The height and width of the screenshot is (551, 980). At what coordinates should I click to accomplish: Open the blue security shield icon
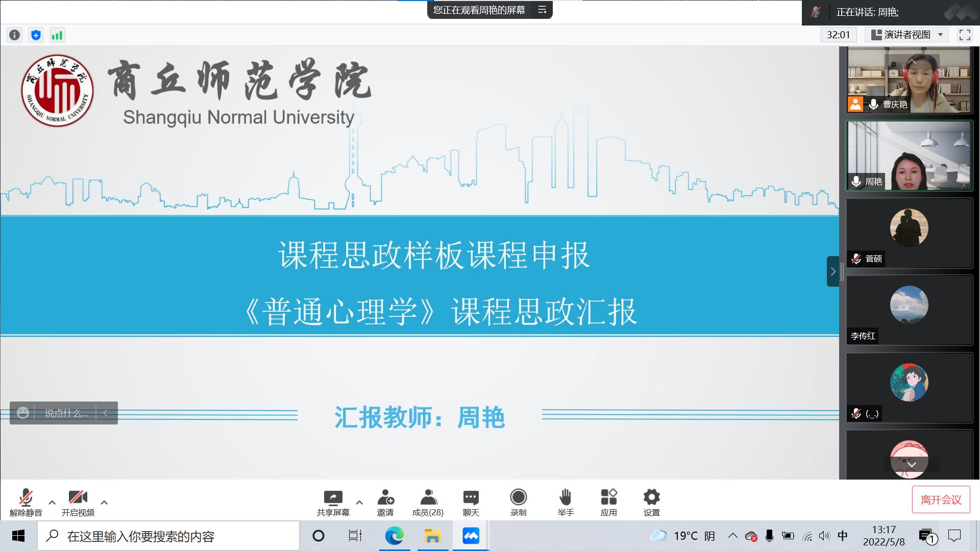click(36, 35)
